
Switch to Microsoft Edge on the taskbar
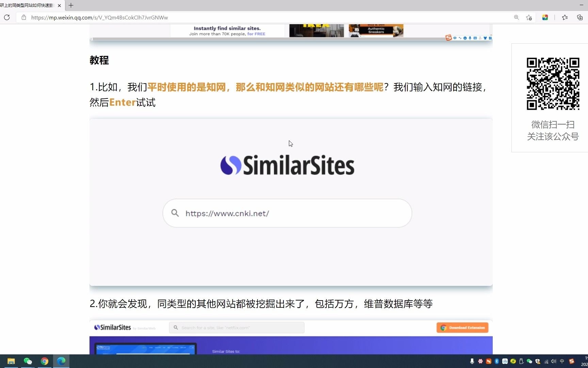tap(61, 361)
